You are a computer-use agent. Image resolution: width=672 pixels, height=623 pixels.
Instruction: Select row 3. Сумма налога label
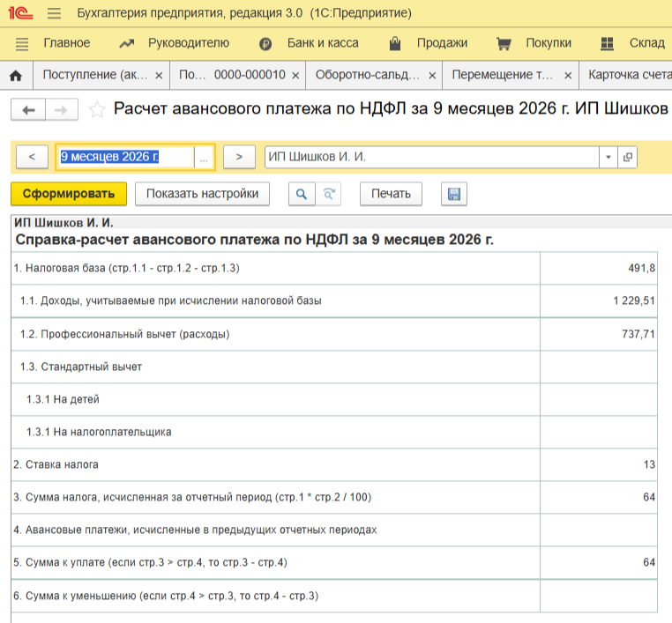pos(192,498)
